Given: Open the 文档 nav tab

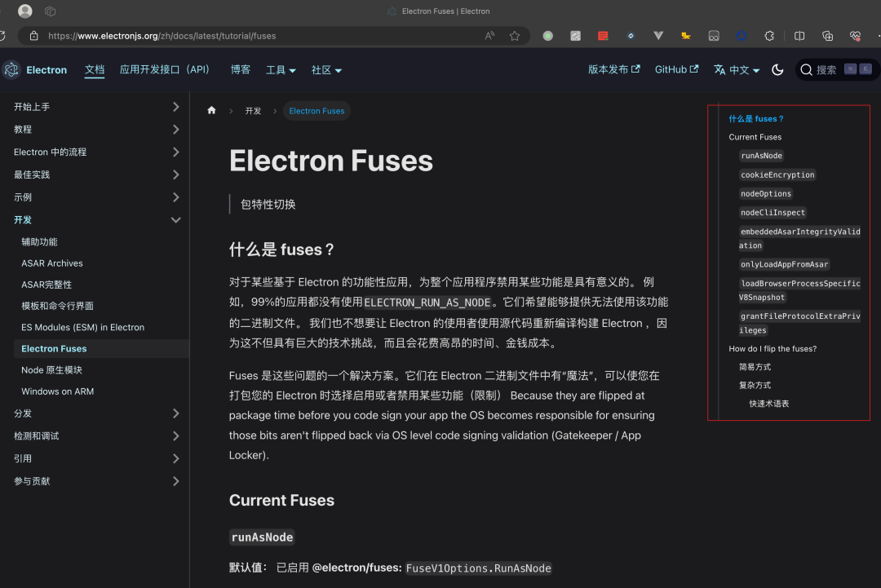Looking at the screenshot, I should [95, 69].
